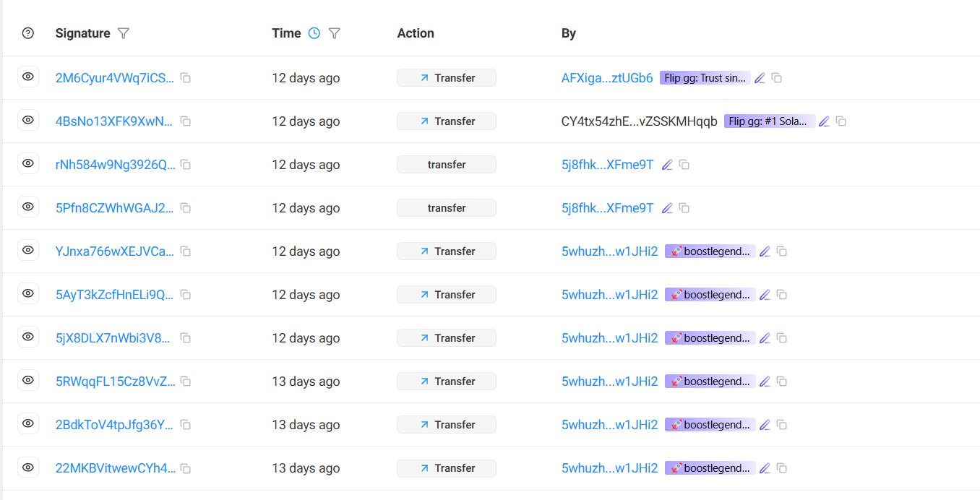Screen dimensions: 980x500
Task: Copy address CY4tx54zhE...vZSSKMHqqb
Action: 841,121
